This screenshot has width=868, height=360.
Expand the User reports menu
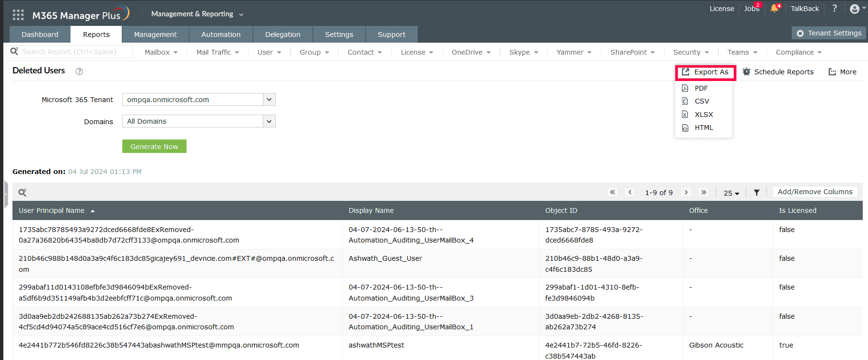click(269, 52)
